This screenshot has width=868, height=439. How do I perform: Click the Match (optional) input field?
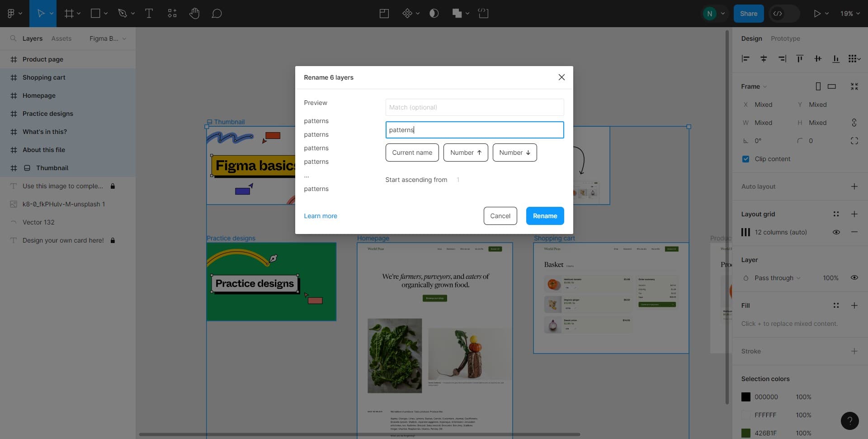[x=474, y=107]
